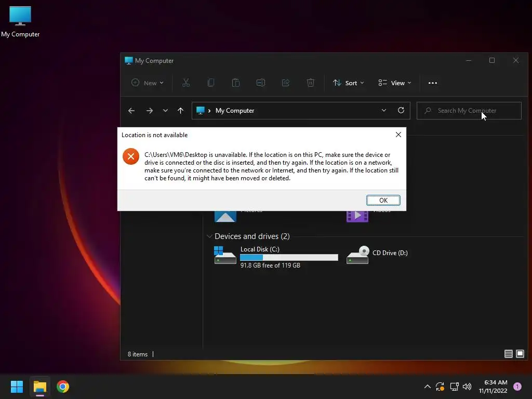Click the Rename icon in toolbar
This screenshot has height=399, width=532.
pos(261,83)
